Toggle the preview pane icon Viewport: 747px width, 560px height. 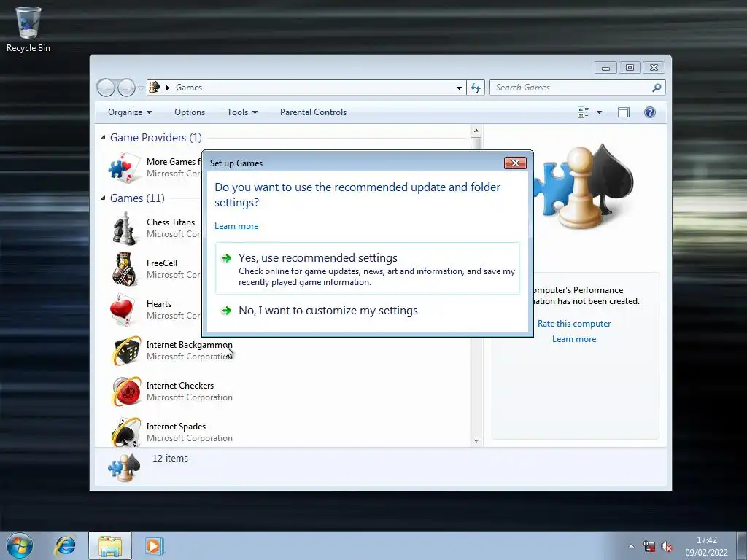623,112
